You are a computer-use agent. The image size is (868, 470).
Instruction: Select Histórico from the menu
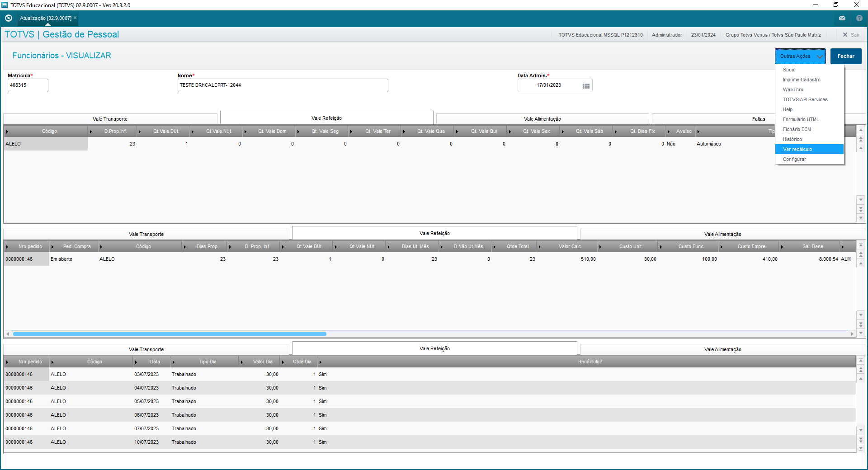(x=809, y=139)
